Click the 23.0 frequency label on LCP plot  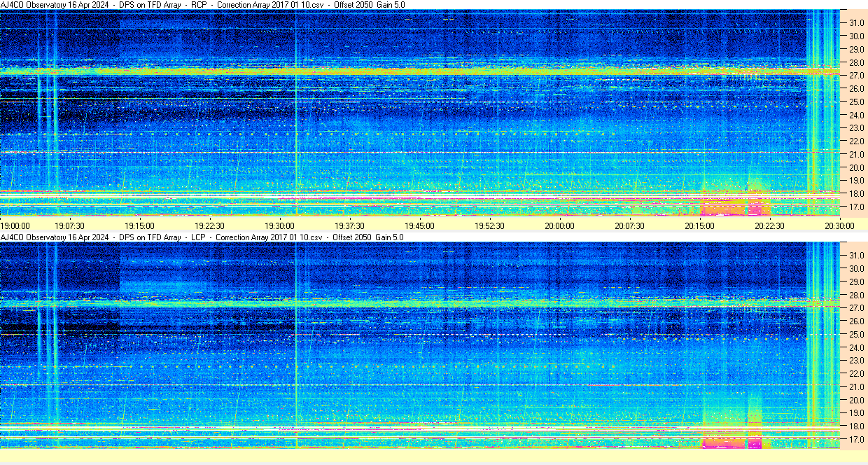pyautogui.click(x=857, y=361)
